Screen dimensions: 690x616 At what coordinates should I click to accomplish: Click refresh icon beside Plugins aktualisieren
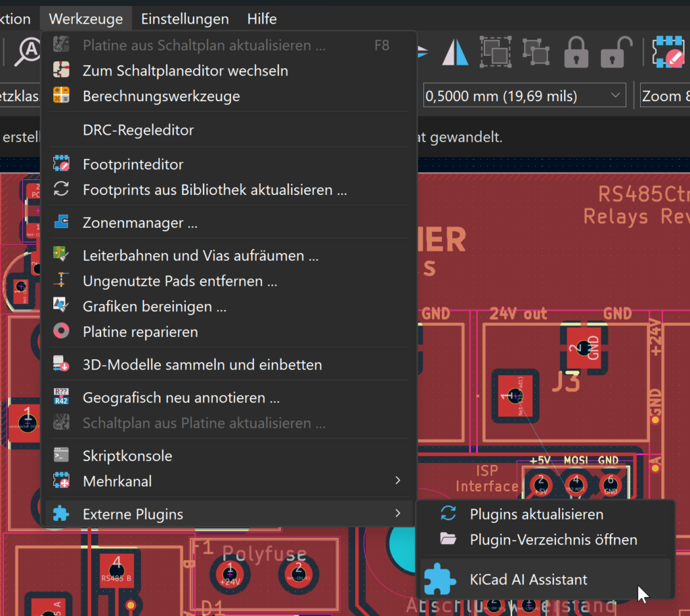click(x=448, y=513)
